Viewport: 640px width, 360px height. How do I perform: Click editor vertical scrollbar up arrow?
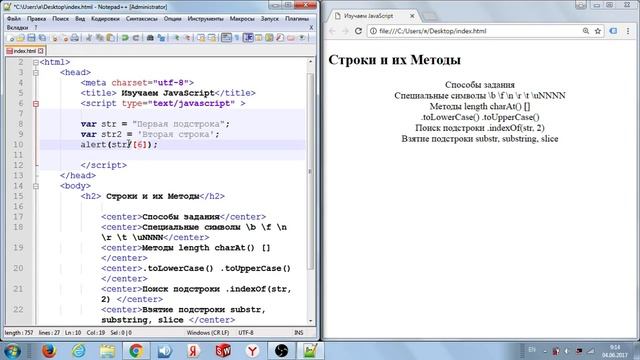[310, 61]
